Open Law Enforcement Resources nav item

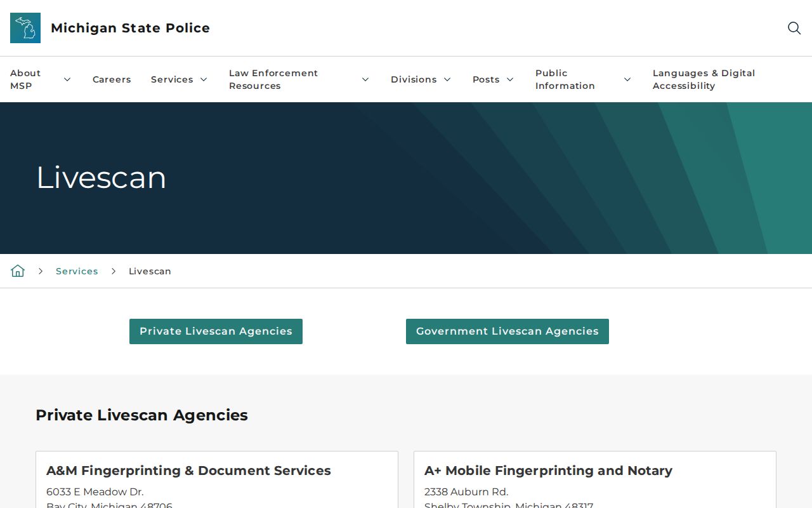coord(273,79)
